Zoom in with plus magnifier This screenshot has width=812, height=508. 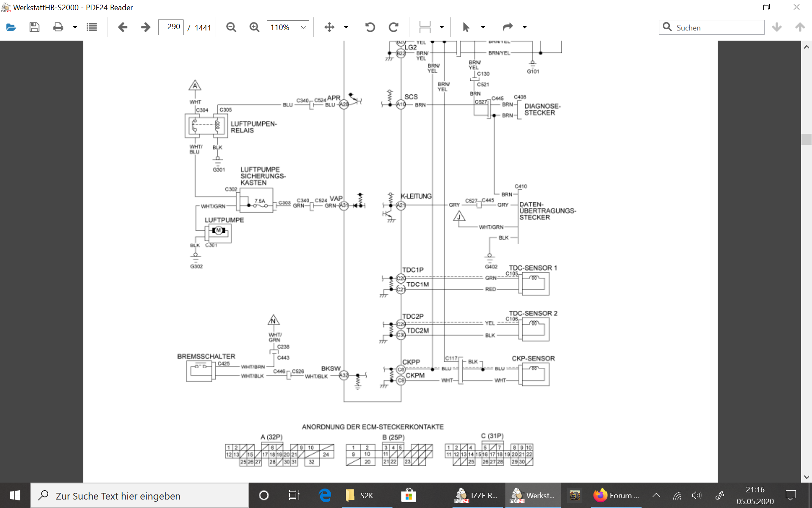tap(254, 28)
